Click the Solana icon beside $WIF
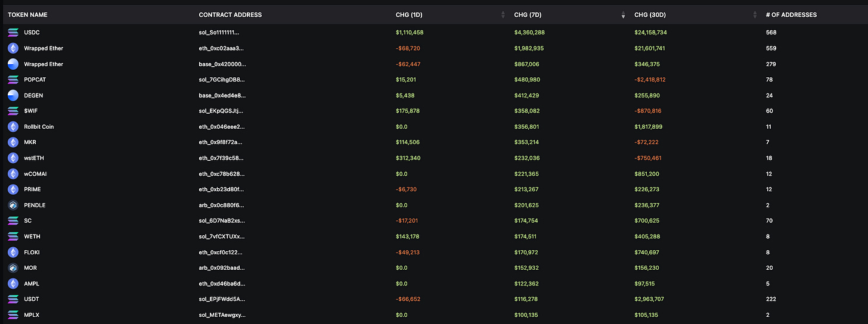 [x=13, y=111]
